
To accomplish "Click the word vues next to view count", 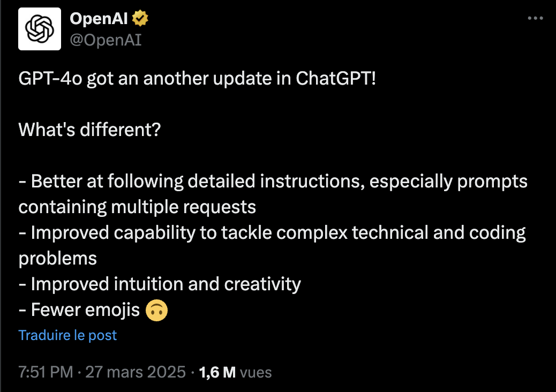I will coord(256,373).
